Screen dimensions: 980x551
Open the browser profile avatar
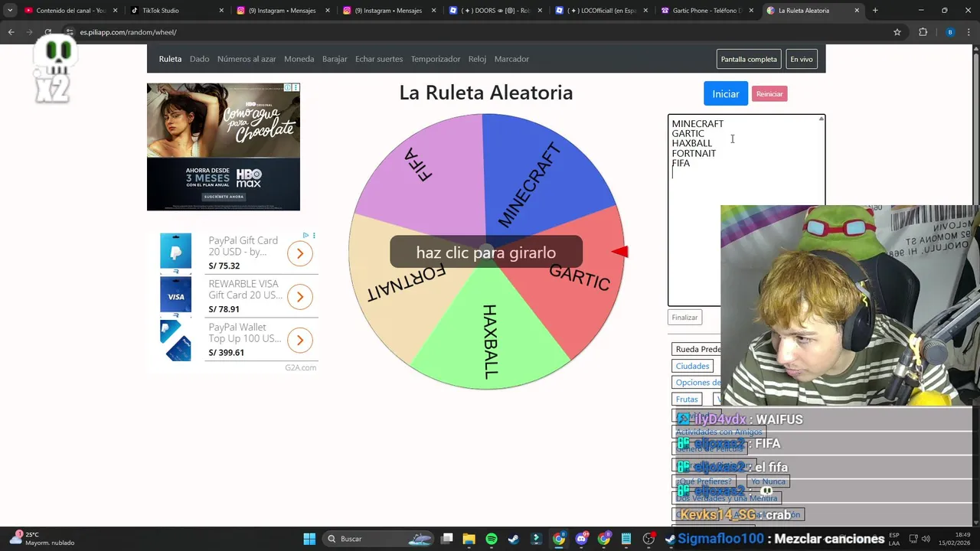pos(950,32)
